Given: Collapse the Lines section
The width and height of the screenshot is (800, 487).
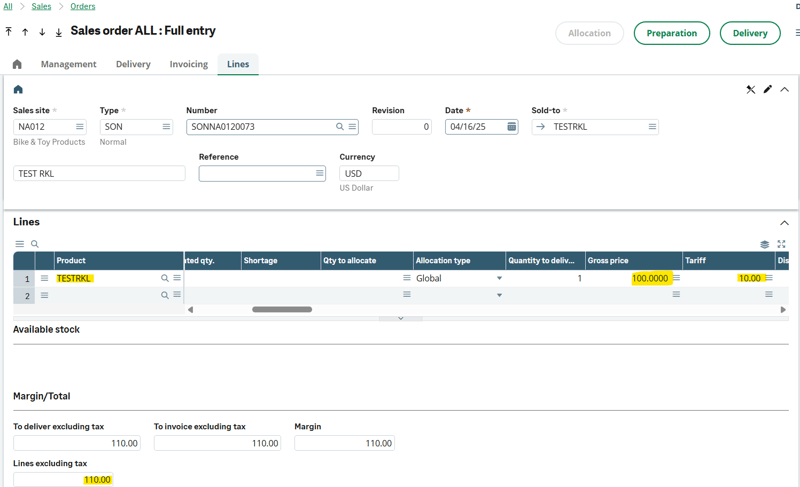Looking at the screenshot, I should 784,223.
